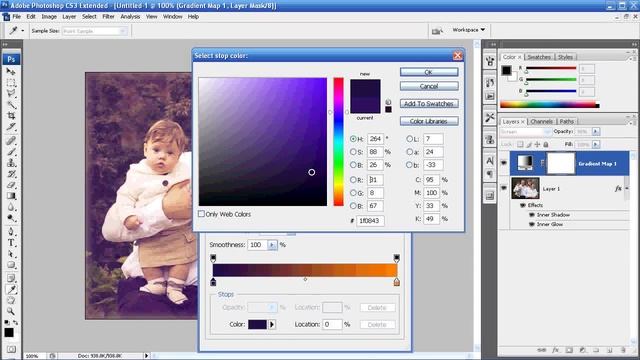
Task: Click the hex color value field
Action: pyautogui.click(x=370, y=220)
